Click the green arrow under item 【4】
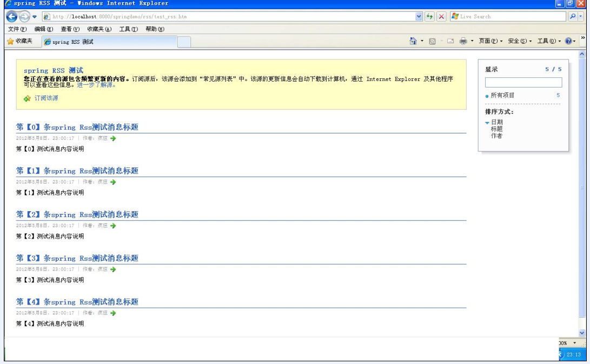 113,313
